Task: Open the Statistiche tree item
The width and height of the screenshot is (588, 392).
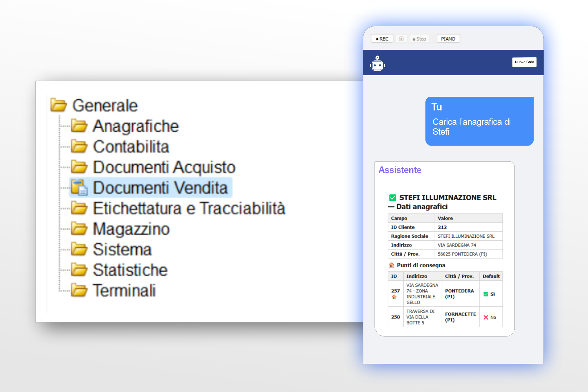Action: [x=130, y=270]
